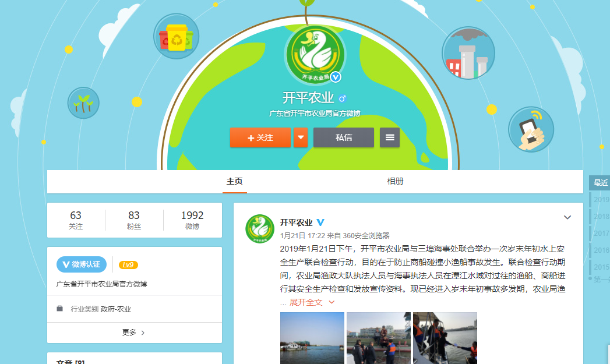The height and width of the screenshot is (364, 610).
Task: Select the 主页 tab
Action: pos(235,182)
